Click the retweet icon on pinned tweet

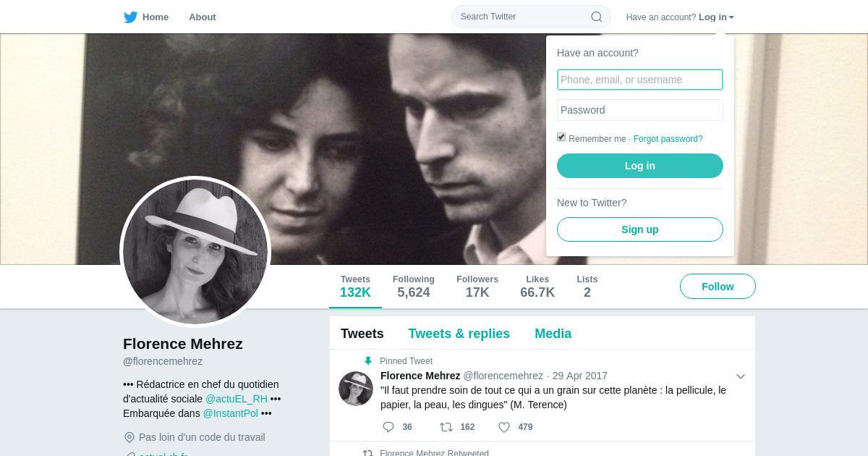click(x=446, y=427)
